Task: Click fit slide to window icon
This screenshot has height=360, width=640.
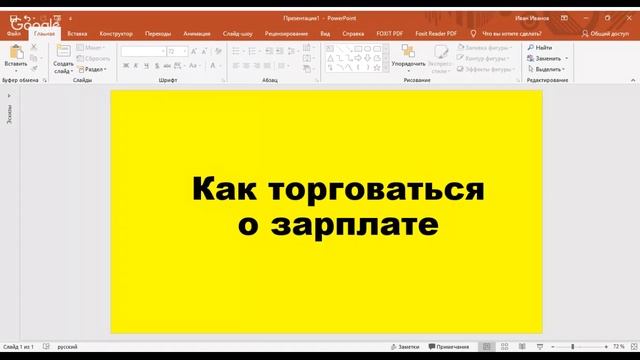Action: pyautogui.click(x=634, y=347)
